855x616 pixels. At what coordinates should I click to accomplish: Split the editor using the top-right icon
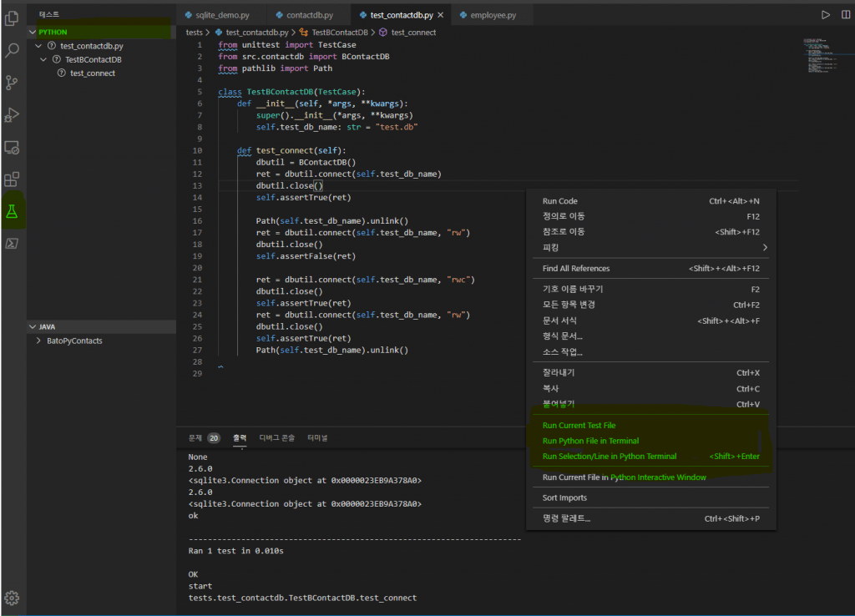coord(845,13)
